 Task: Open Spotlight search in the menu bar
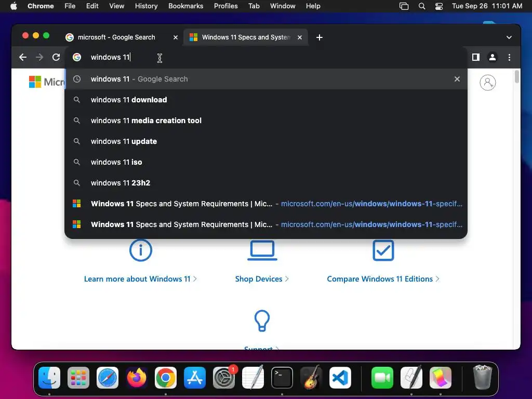coord(422,6)
